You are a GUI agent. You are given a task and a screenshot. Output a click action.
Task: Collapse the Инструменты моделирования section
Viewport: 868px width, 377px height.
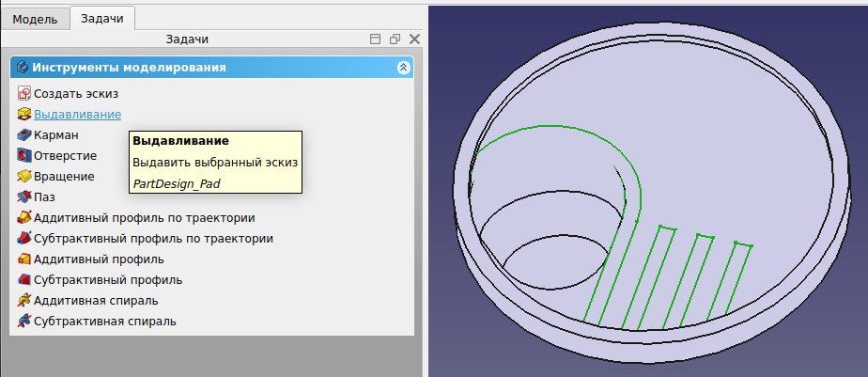tap(404, 68)
